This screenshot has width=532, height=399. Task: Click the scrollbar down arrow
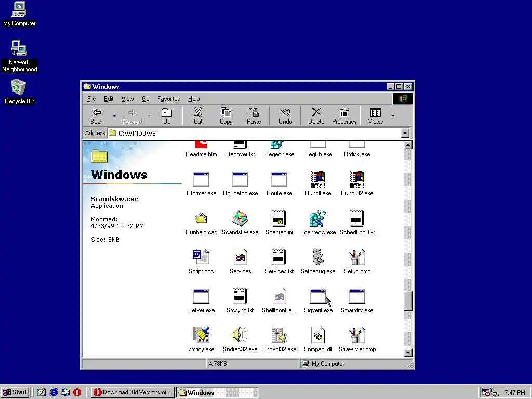[408, 353]
